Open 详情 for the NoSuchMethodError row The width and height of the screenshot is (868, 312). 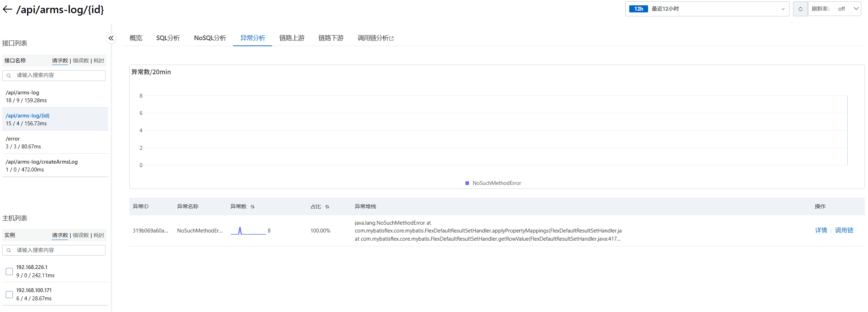821,230
